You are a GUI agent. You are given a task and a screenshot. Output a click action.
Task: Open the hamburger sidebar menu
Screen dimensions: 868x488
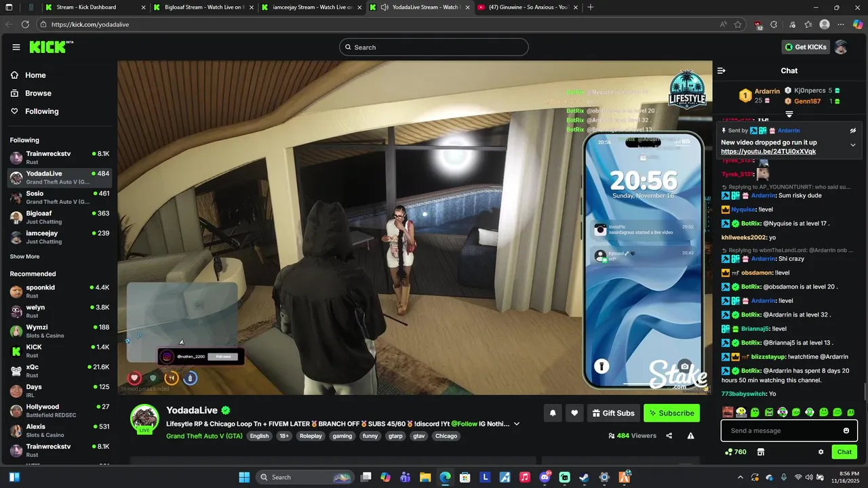click(16, 47)
